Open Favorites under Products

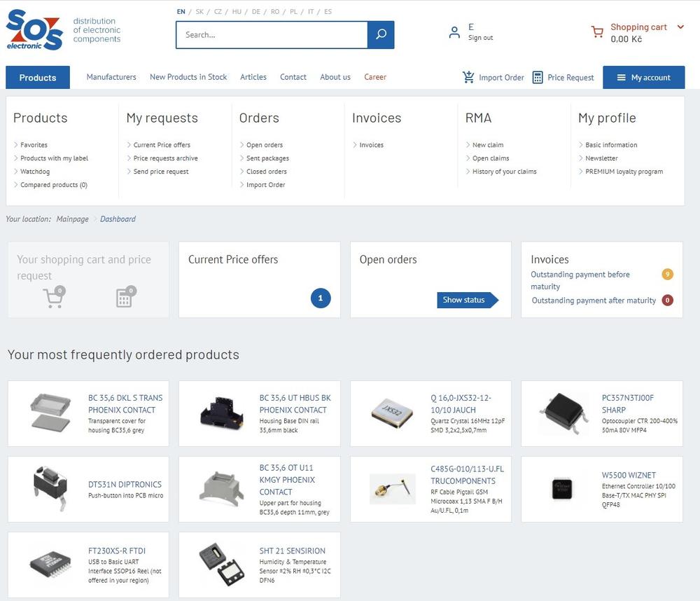click(34, 145)
